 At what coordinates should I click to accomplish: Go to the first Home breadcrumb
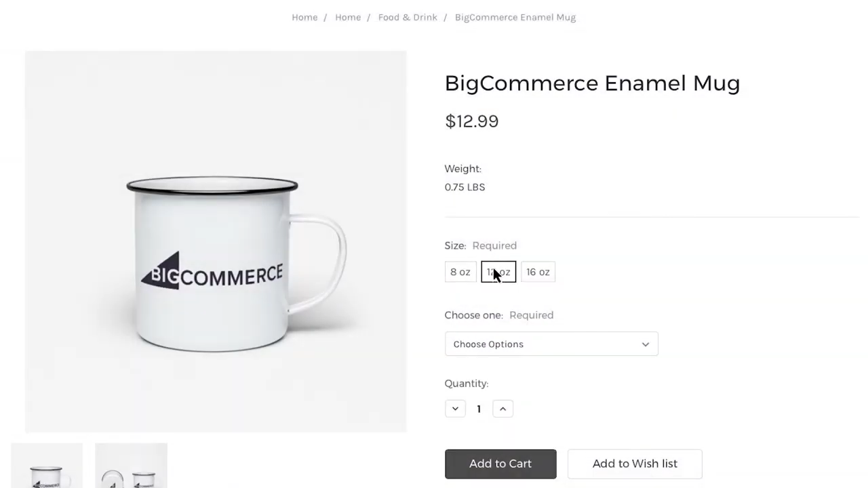coord(304,18)
